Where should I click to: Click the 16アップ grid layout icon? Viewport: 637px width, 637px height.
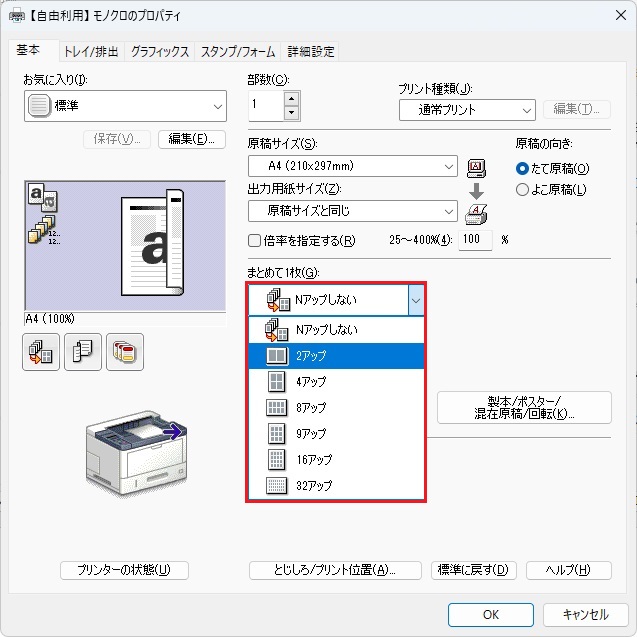tap(277, 459)
